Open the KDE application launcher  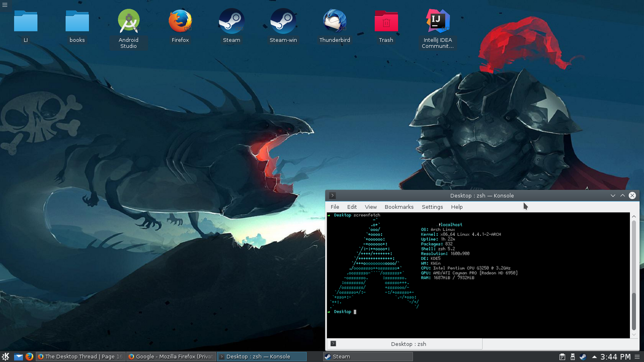pyautogui.click(x=5, y=356)
